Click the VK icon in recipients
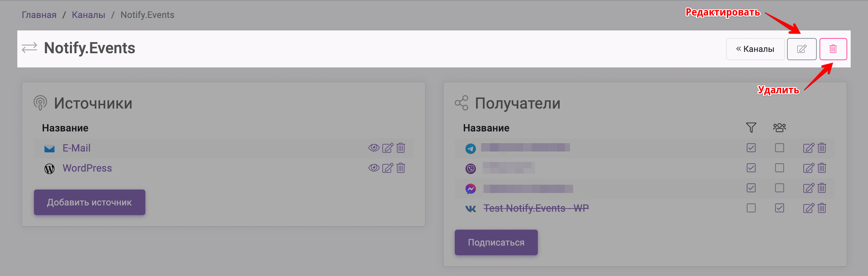Image resolution: width=868 pixels, height=276 pixels. point(471,209)
